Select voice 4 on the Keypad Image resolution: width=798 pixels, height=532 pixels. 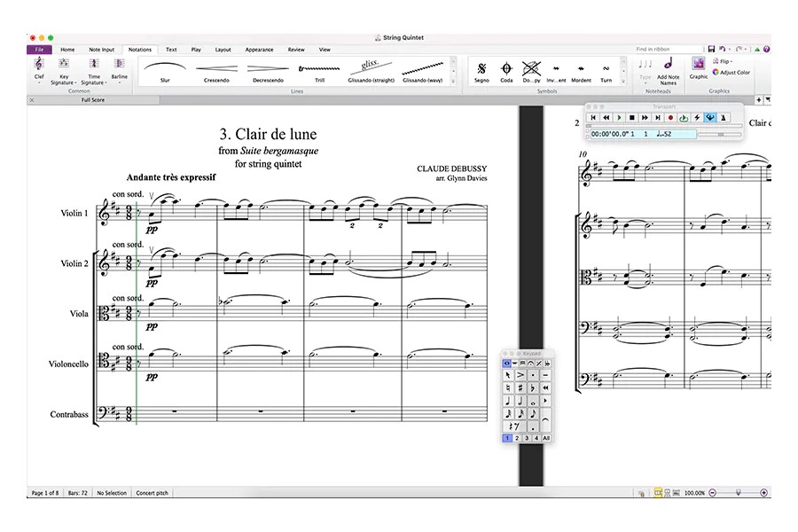(536, 438)
